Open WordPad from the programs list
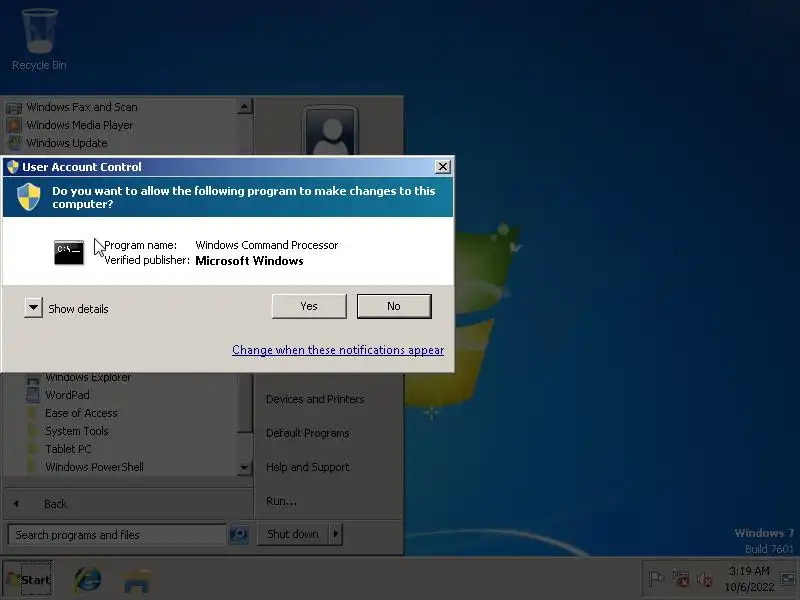Image resolution: width=800 pixels, height=600 pixels. tap(67, 395)
